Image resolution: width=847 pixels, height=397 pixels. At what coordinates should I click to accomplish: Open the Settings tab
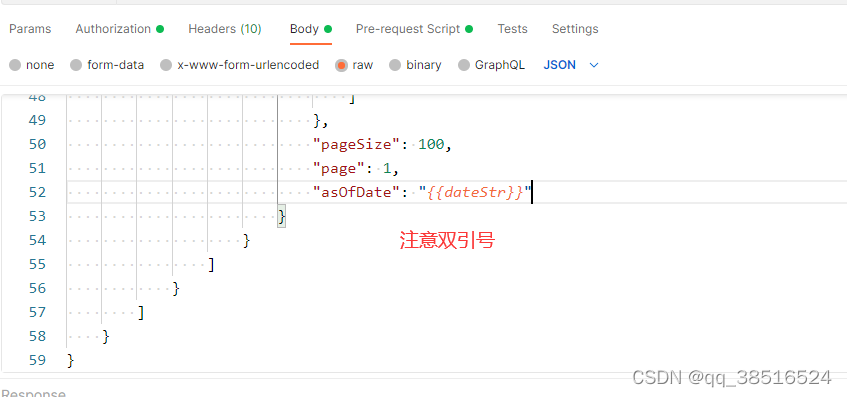[575, 29]
